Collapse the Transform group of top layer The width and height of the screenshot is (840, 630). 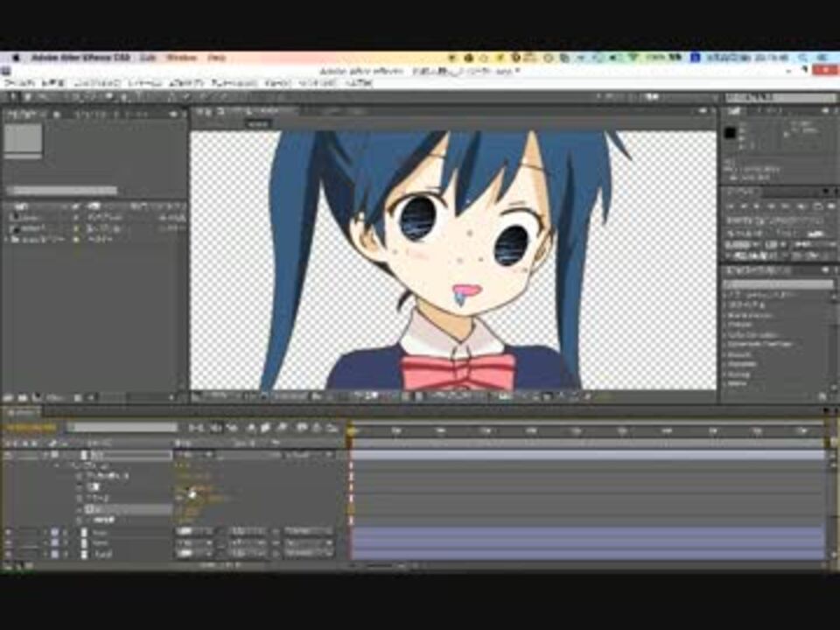[58, 465]
